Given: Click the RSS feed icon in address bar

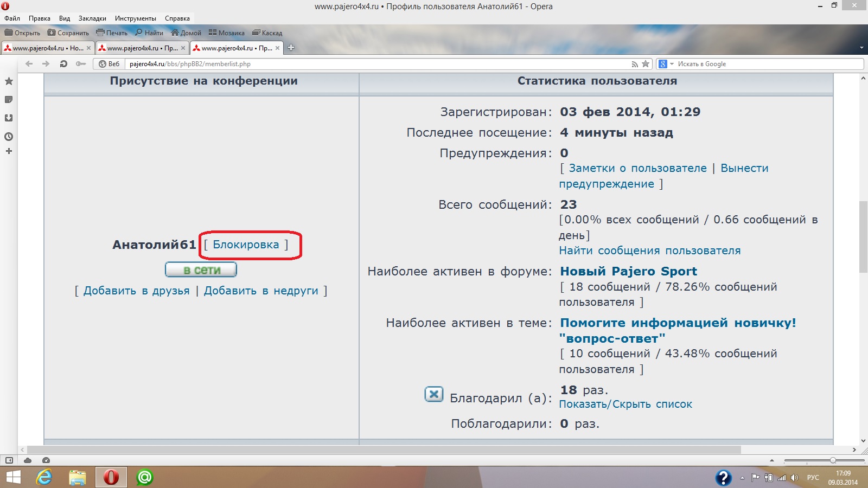Looking at the screenshot, I should pos(634,64).
